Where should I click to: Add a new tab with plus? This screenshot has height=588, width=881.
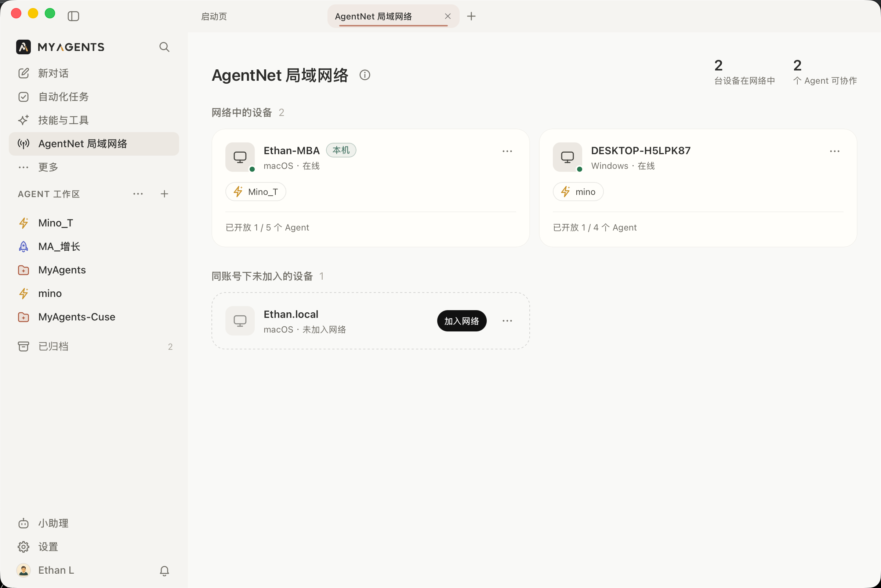coord(471,16)
